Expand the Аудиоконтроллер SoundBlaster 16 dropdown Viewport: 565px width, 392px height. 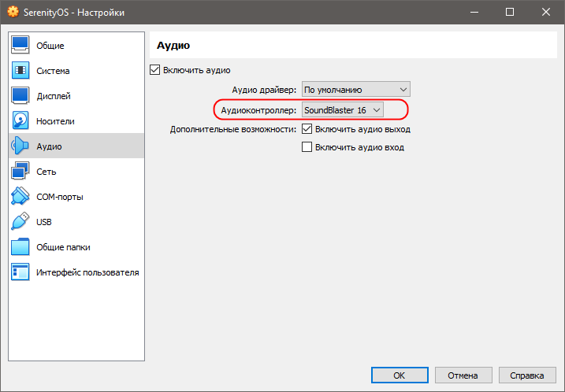click(342, 110)
